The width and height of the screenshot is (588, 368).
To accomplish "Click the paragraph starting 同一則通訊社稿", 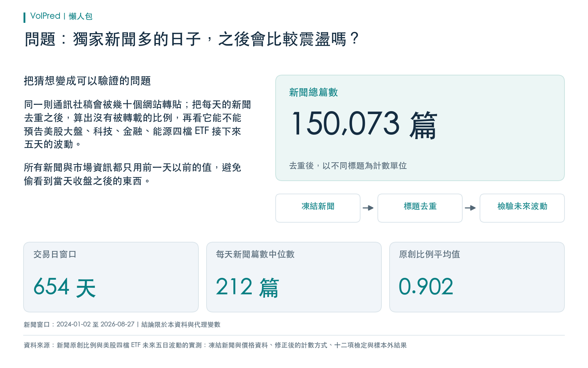I will (137, 124).
